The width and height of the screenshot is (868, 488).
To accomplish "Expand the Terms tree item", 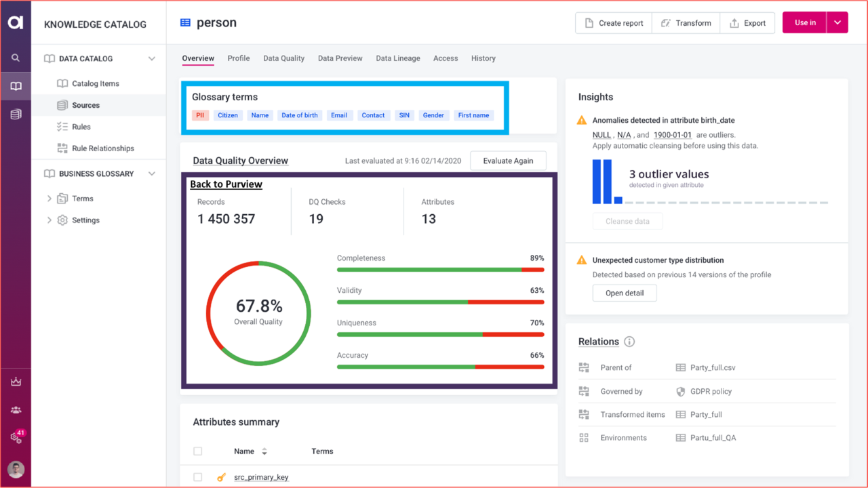I will 49,199.
